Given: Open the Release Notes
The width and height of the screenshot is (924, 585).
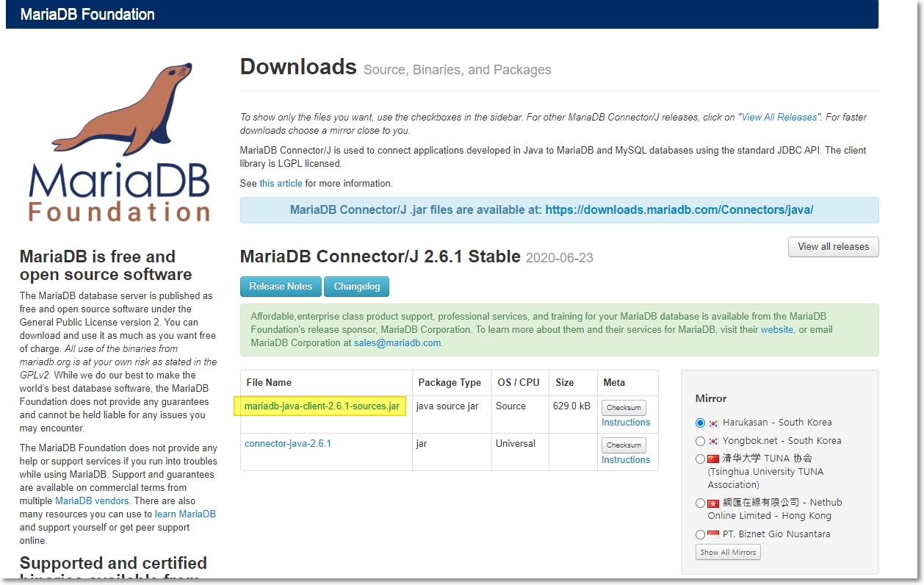Looking at the screenshot, I should click(x=281, y=287).
